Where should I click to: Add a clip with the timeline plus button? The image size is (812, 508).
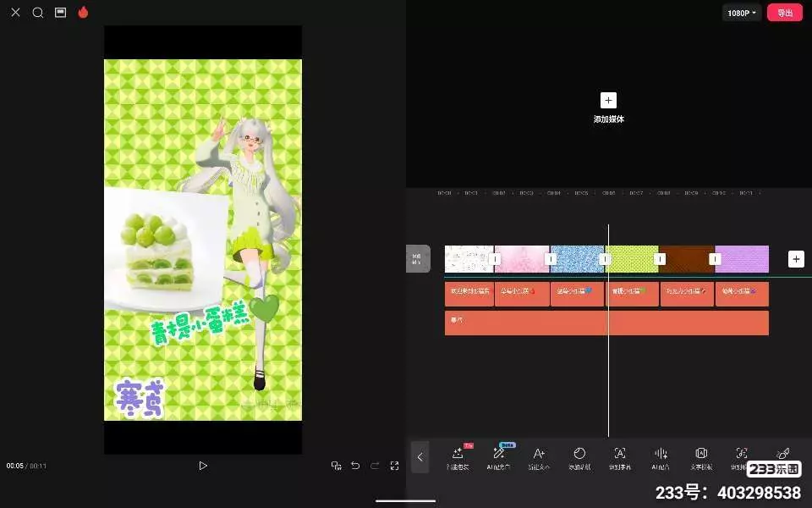click(x=796, y=259)
